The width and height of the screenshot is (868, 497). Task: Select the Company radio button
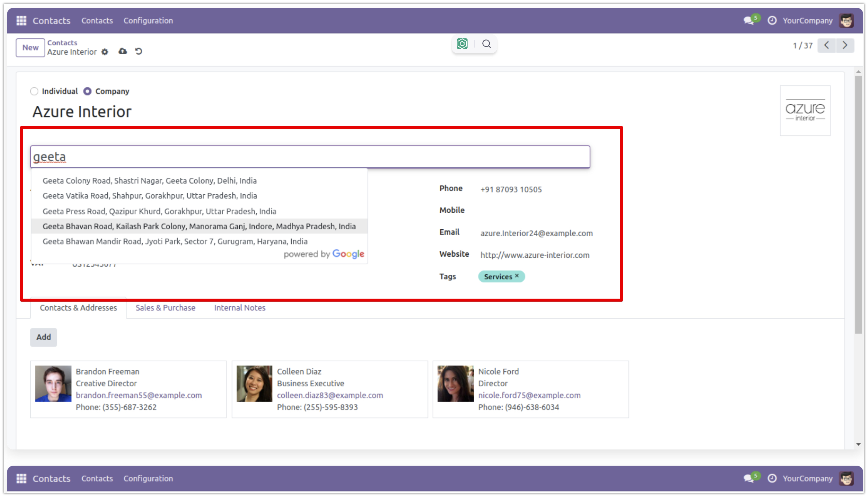87,91
